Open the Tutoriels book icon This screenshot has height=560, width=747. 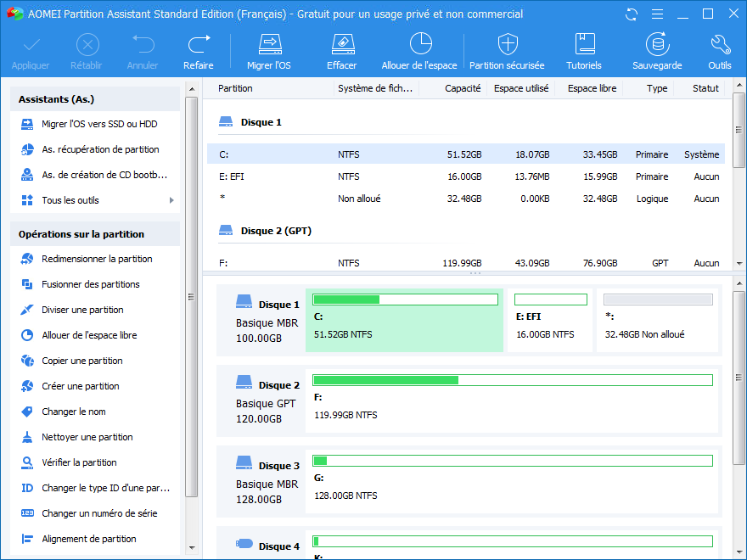tap(584, 44)
